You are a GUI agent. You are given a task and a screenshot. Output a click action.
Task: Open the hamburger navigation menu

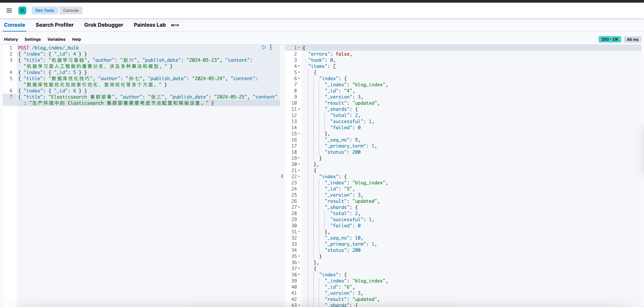coord(9,11)
